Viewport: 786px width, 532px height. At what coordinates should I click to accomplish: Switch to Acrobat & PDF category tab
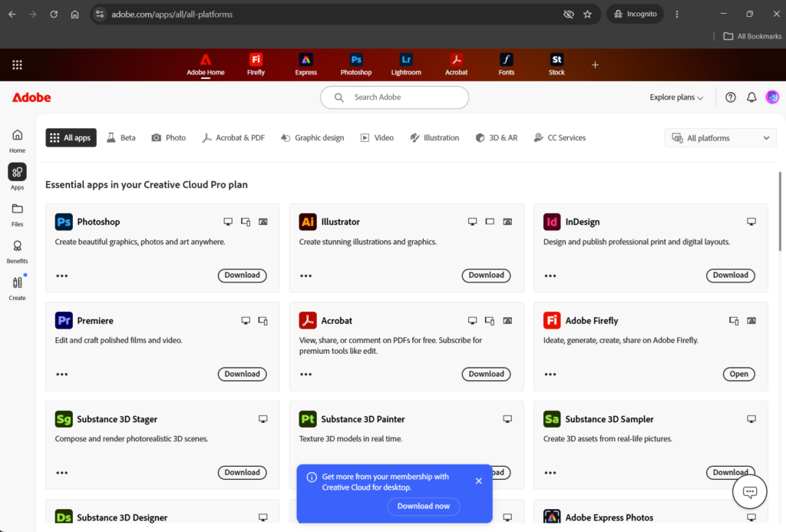(x=233, y=138)
